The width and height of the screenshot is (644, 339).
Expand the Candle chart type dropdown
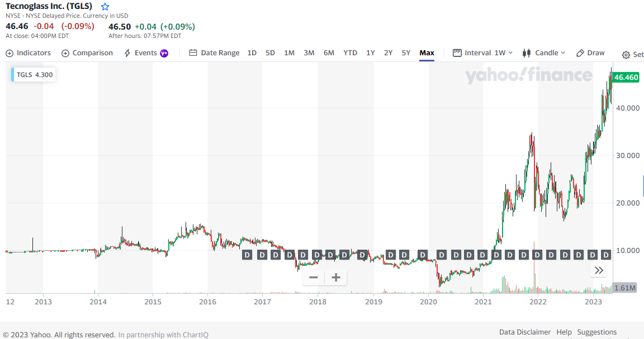tap(544, 53)
